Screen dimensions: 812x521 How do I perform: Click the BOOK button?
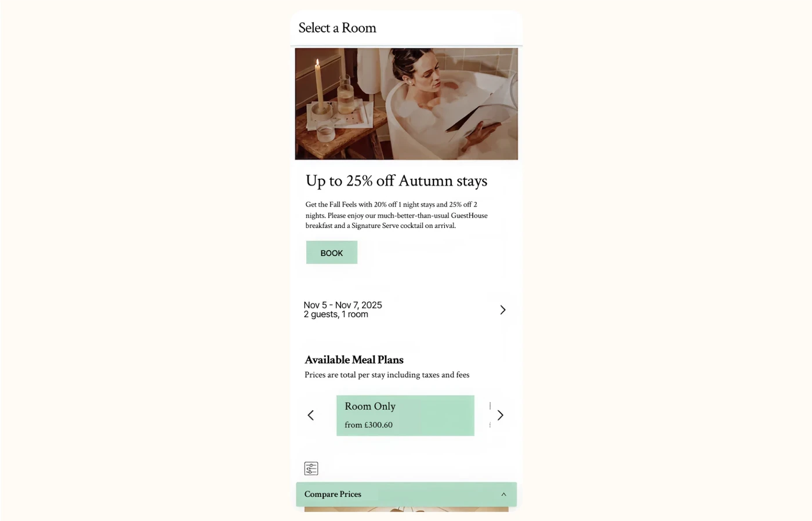coord(332,252)
